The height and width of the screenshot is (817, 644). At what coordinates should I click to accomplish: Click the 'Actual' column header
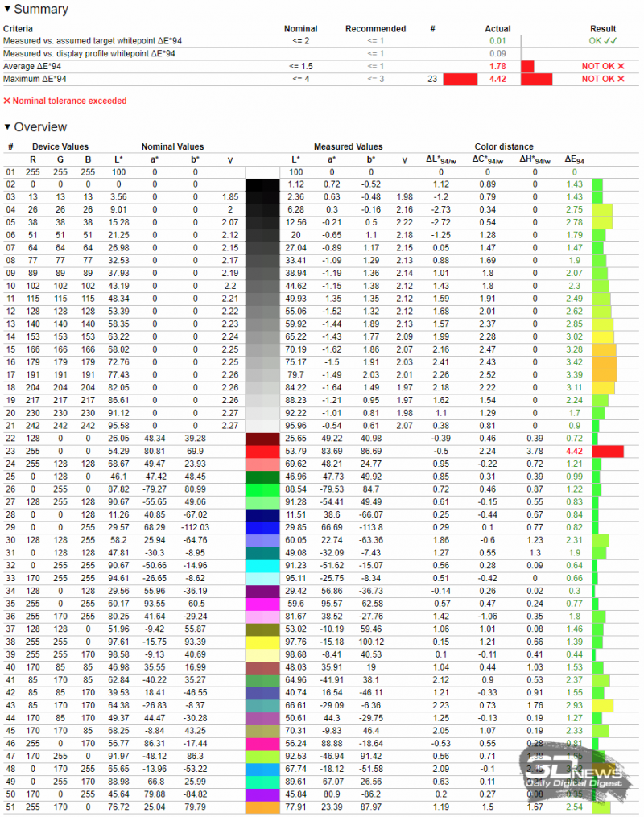coord(497,29)
